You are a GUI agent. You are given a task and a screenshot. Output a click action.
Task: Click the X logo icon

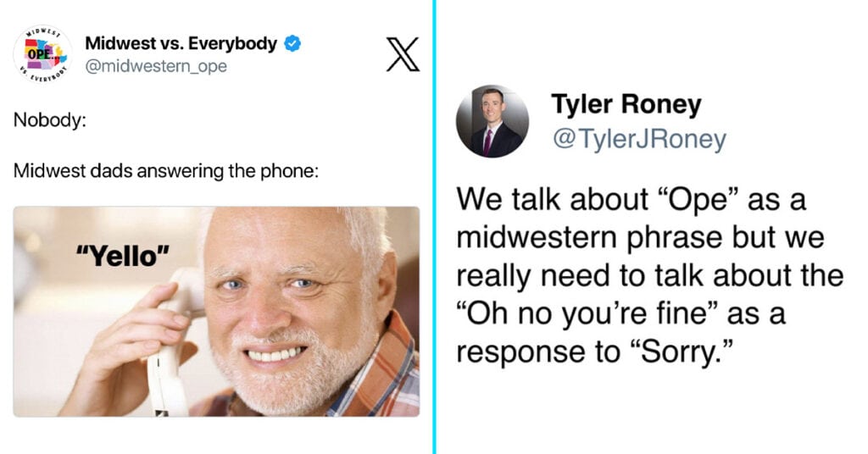coord(403,54)
